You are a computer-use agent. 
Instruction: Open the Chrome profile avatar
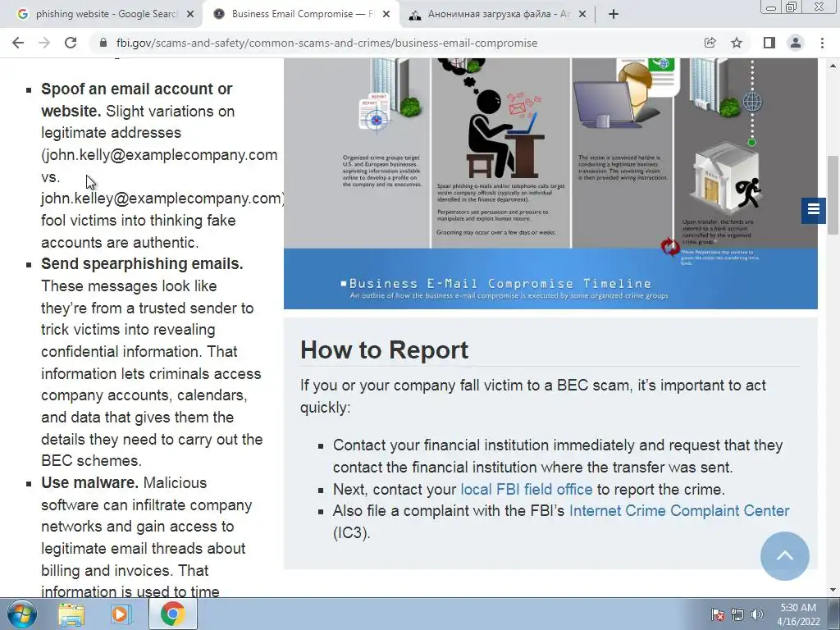[x=796, y=43]
